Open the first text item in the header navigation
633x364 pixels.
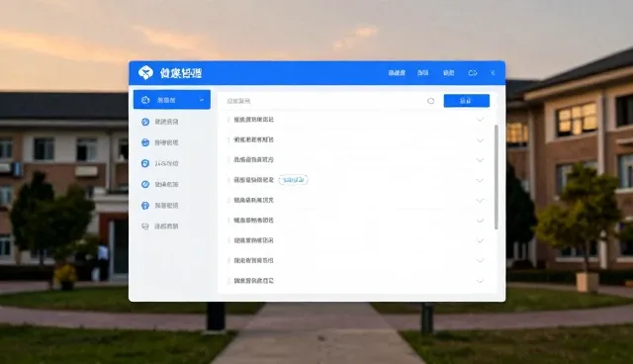click(x=397, y=73)
